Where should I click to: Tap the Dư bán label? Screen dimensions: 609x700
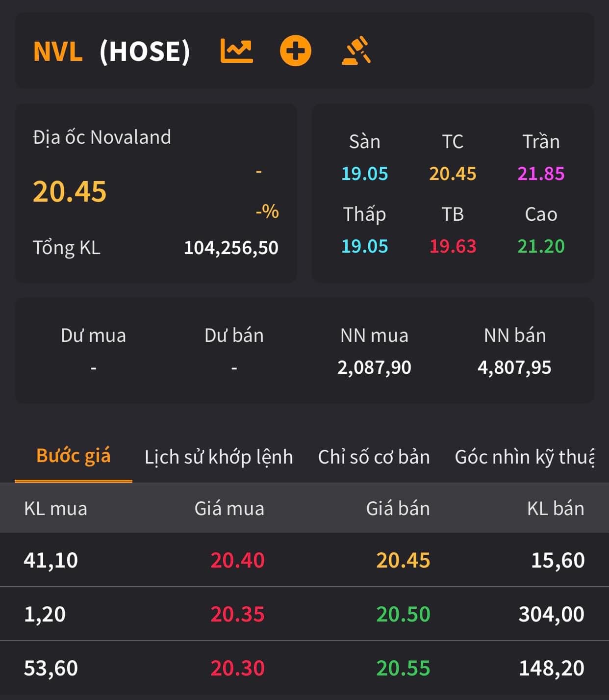tap(234, 336)
